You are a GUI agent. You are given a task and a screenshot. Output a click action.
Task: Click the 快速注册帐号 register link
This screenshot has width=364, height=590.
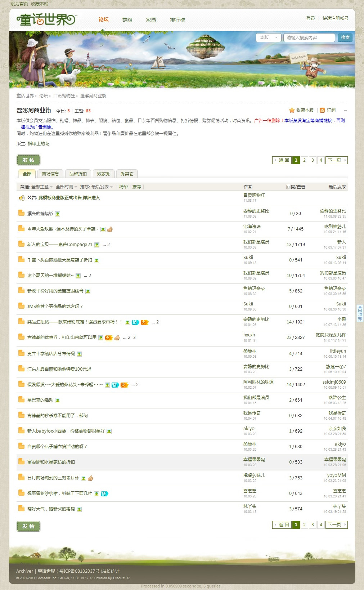tap(336, 18)
